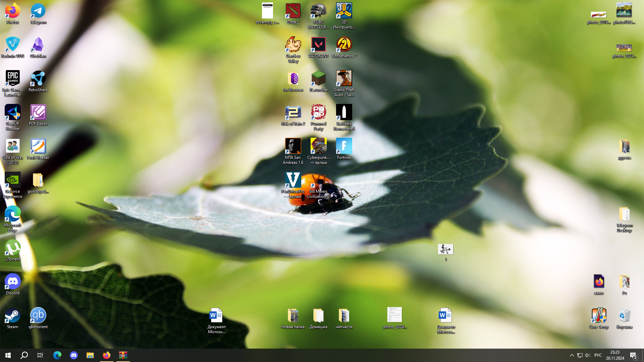This screenshot has height=362, width=644.
Task: Open the Risk of Rain 2 shortcut
Action: pyautogui.click(x=293, y=115)
